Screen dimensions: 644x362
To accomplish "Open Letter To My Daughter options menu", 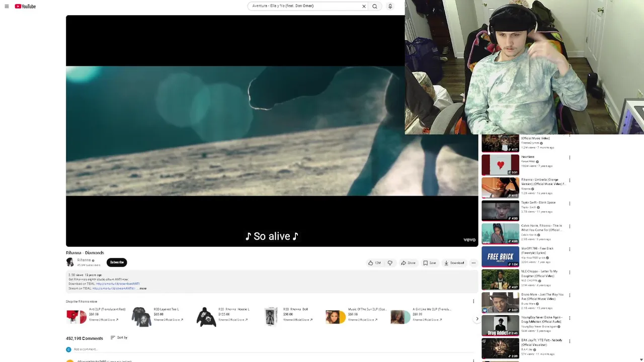I will coord(570,273).
